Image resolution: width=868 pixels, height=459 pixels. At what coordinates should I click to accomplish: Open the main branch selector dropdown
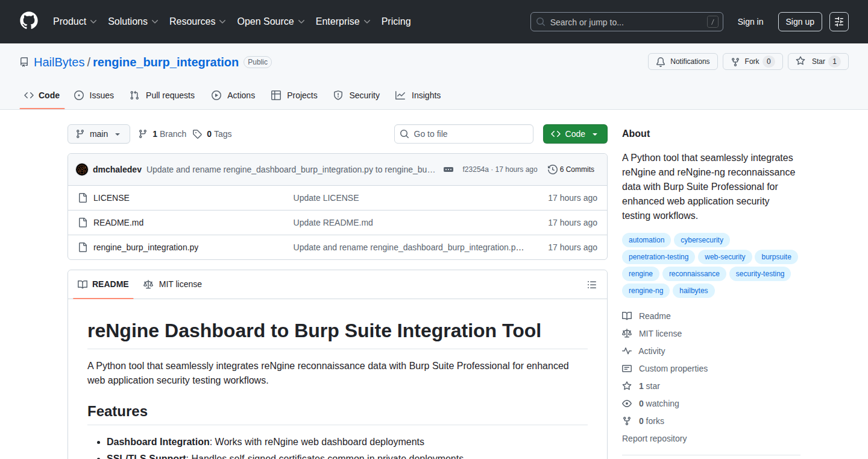tap(99, 134)
